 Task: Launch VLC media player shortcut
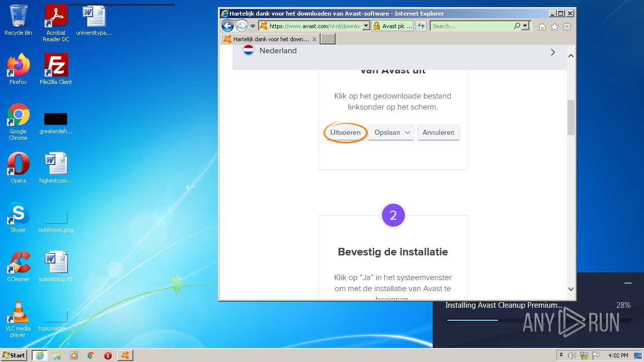[18, 319]
